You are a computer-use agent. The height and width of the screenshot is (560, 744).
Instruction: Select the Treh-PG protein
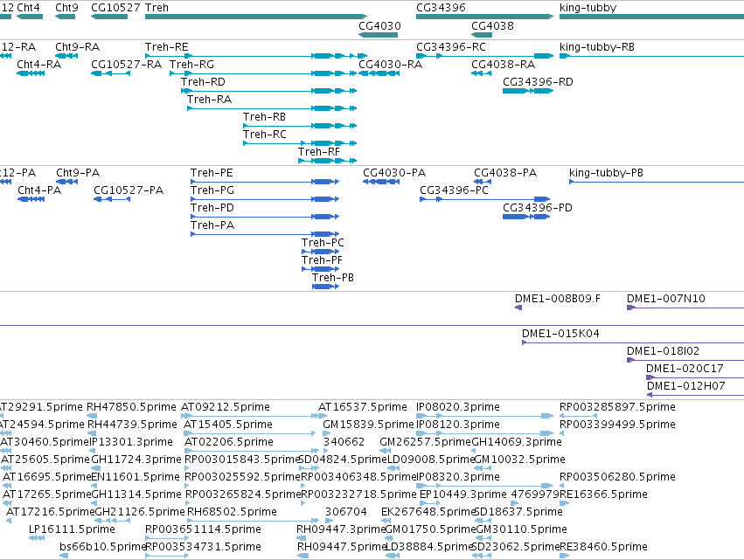tap(265, 199)
